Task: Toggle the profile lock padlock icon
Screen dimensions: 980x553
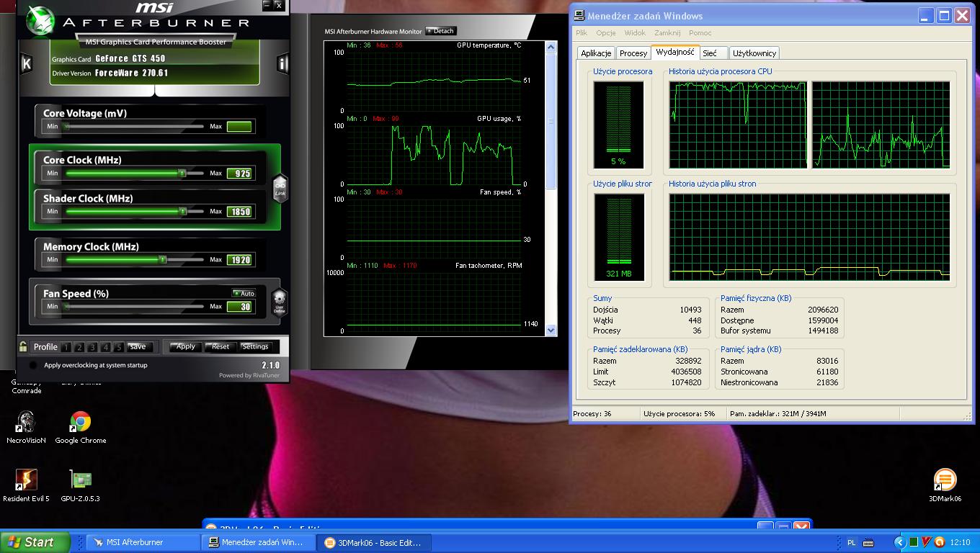Action: 24,346
